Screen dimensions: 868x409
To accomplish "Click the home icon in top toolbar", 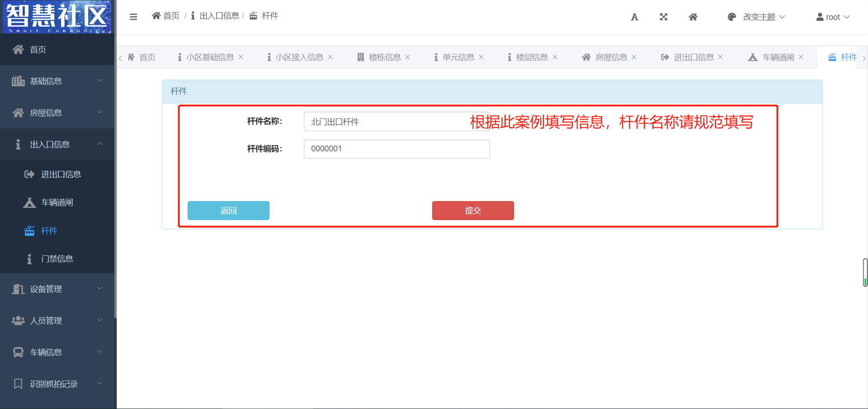I will (x=693, y=17).
